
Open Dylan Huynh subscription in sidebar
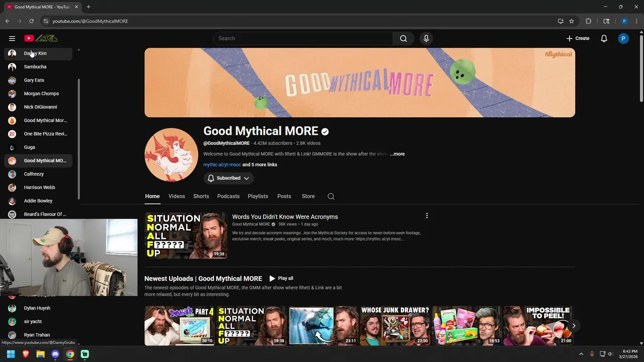pos(38,308)
